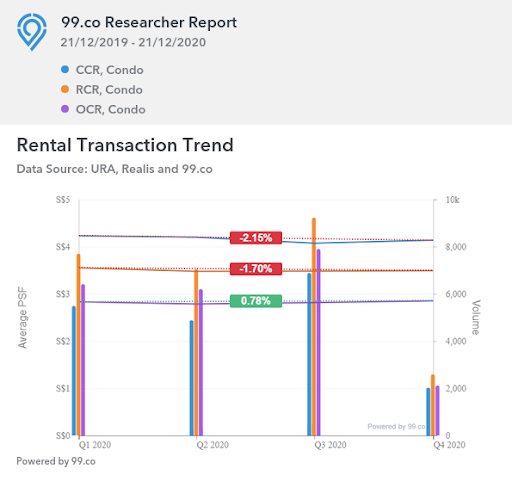Select the CCR, Condo legend label

110,70
